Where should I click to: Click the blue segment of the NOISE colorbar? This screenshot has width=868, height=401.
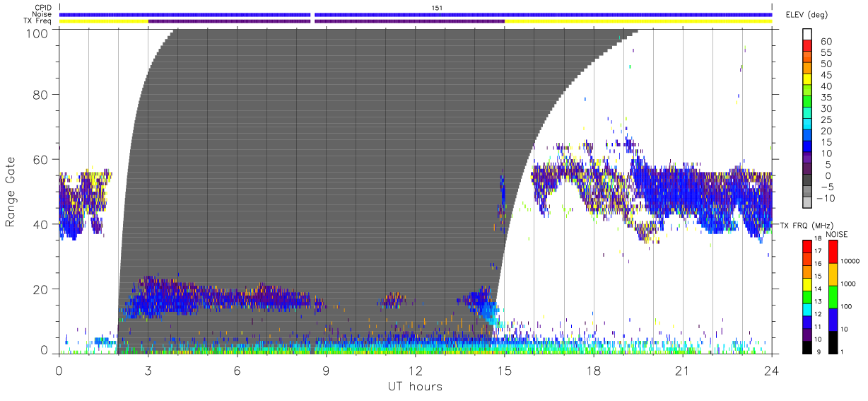(x=834, y=318)
